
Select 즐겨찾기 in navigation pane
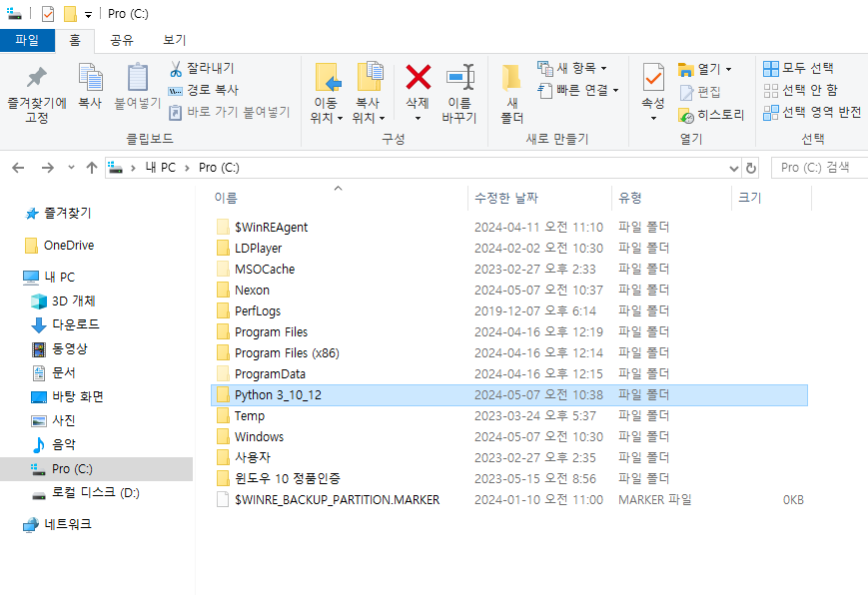click(59, 213)
